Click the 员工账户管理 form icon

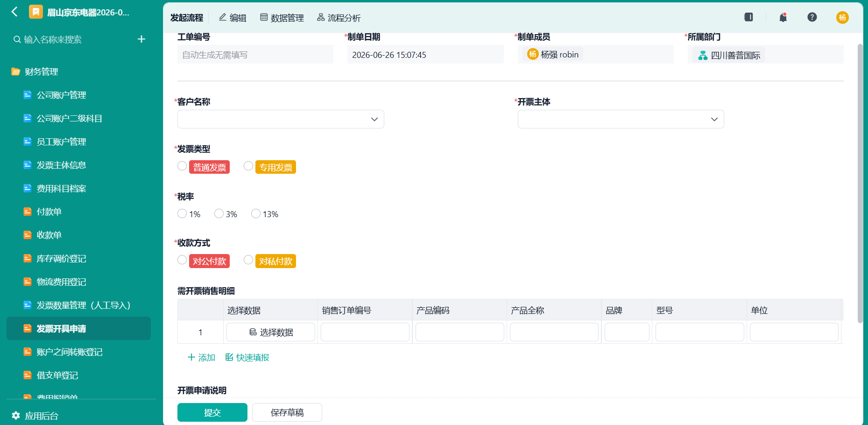(x=28, y=142)
